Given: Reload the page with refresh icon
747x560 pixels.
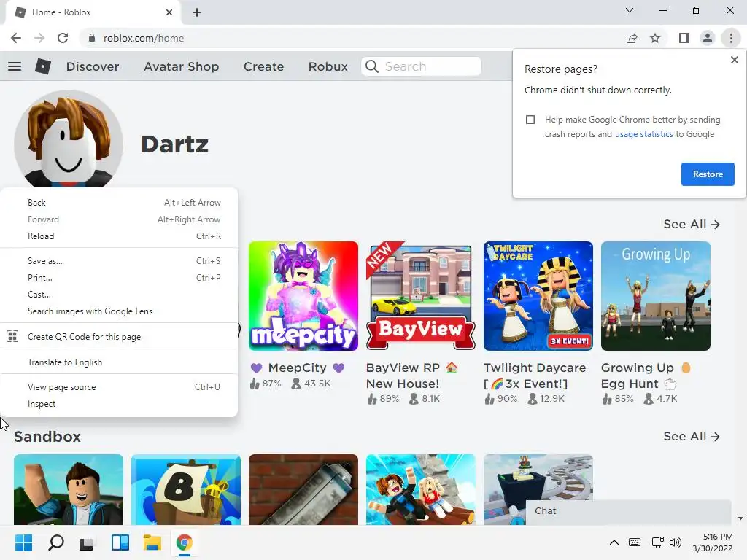Looking at the screenshot, I should (x=63, y=38).
